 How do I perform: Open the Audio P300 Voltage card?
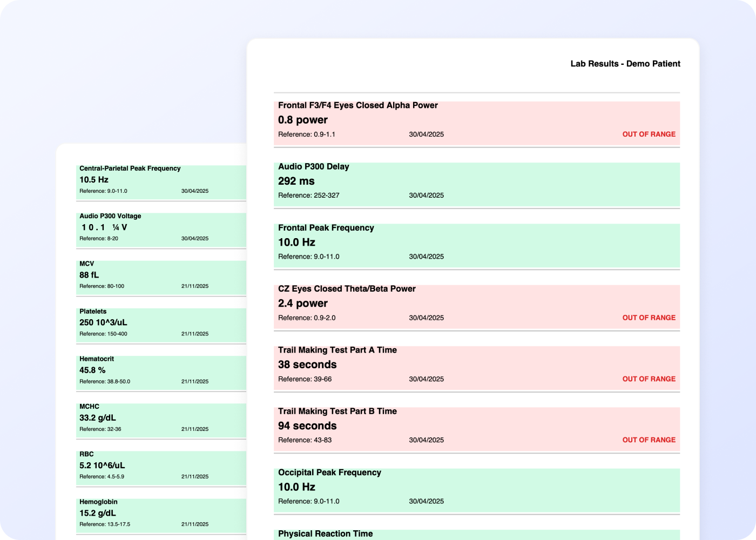161,230
